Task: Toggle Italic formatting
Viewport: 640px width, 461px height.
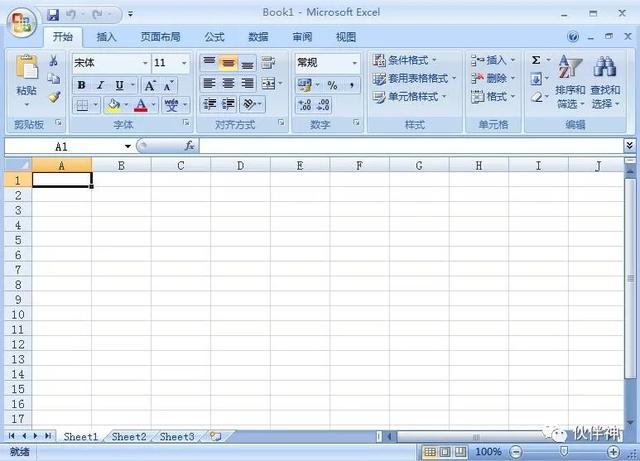Action: 100,85
